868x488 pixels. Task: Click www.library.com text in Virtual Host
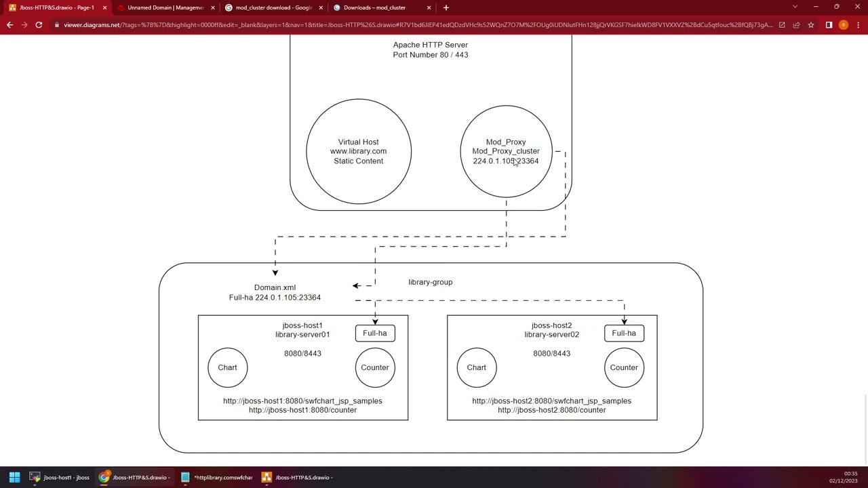[x=359, y=151]
